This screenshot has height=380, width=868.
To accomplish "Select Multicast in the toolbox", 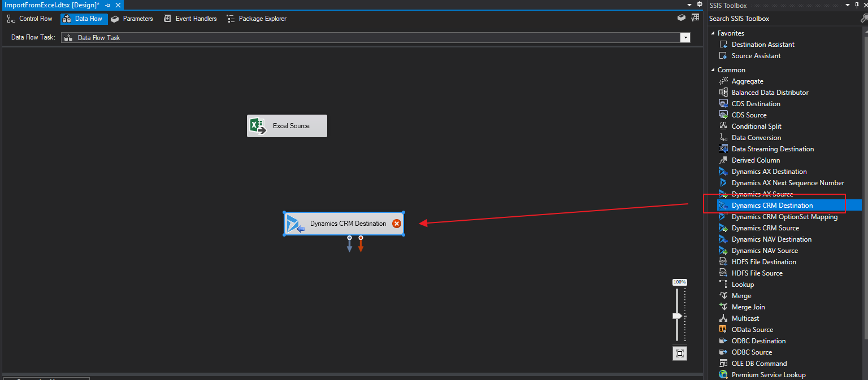I will (745, 318).
